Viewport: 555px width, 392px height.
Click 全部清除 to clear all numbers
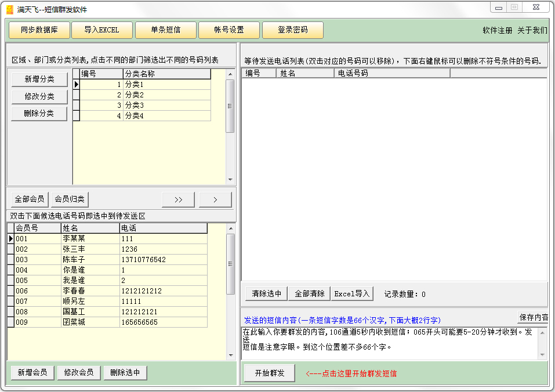click(x=309, y=293)
